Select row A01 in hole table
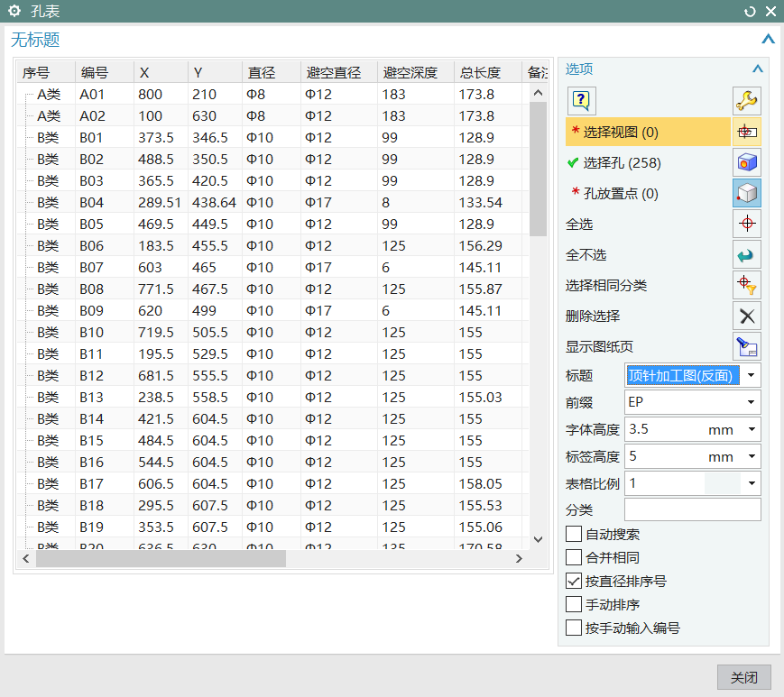This screenshot has width=784, height=697. coord(272,94)
